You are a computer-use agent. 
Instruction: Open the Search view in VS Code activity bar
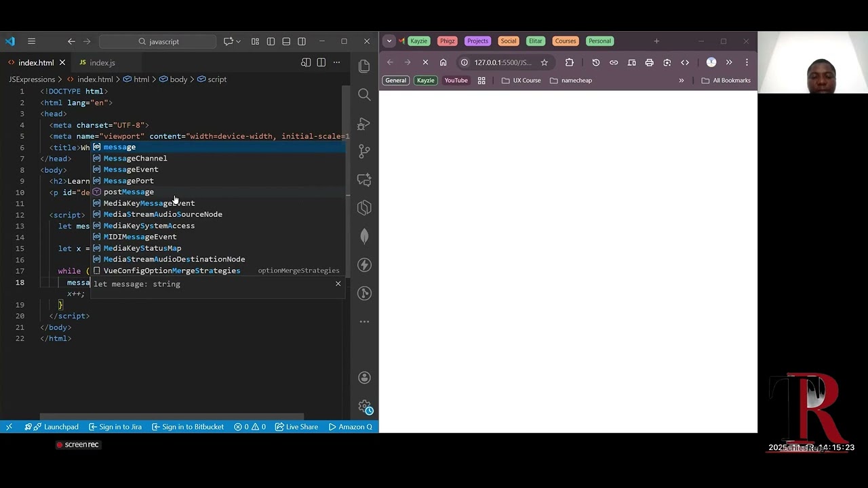point(364,95)
